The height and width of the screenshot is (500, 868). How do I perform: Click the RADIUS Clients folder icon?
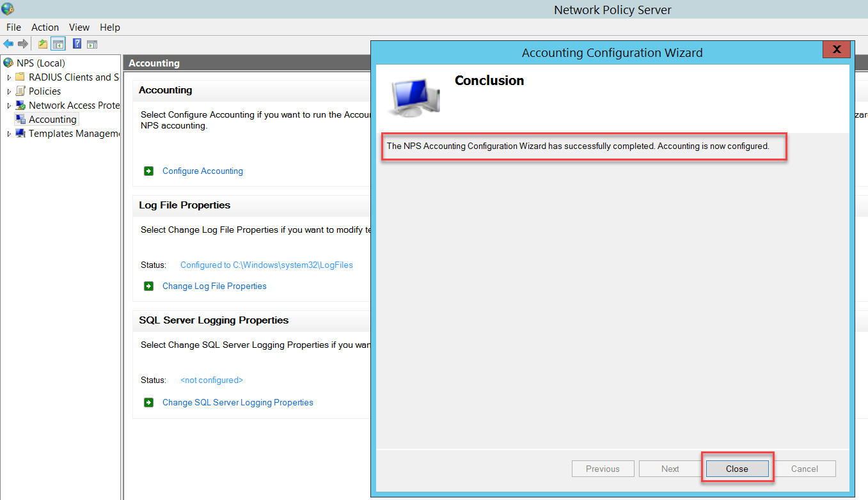20,77
